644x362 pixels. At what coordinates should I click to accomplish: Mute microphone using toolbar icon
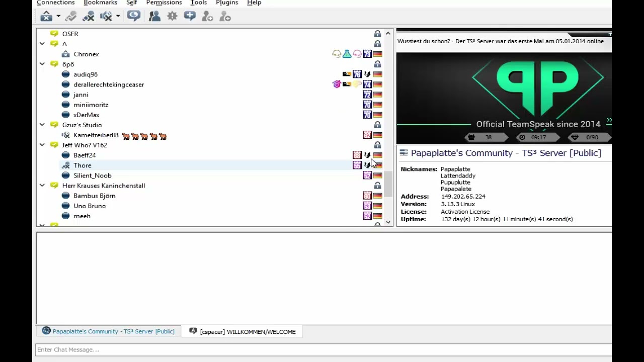click(x=89, y=17)
